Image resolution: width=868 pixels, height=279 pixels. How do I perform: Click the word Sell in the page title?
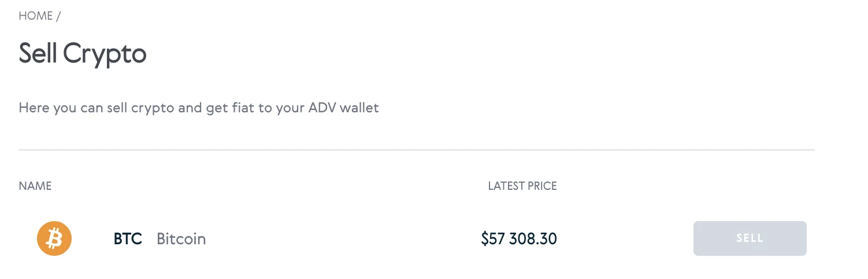click(x=38, y=53)
